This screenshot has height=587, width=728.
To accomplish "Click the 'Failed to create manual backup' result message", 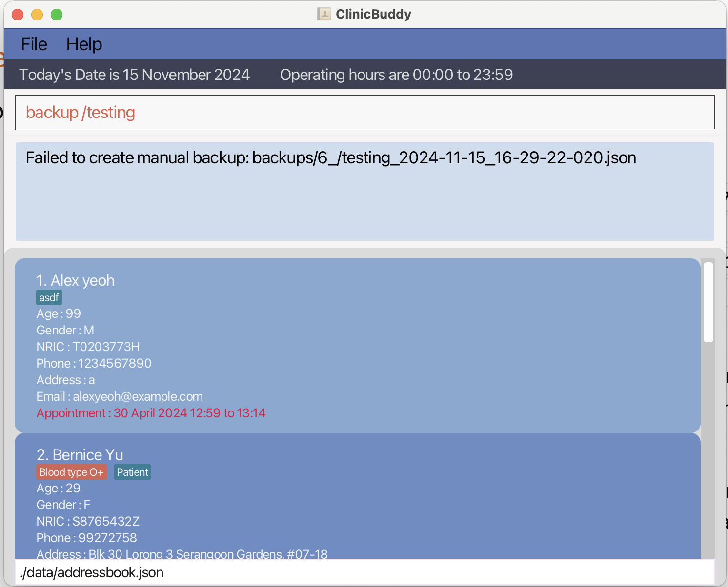I will tap(331, 158).
